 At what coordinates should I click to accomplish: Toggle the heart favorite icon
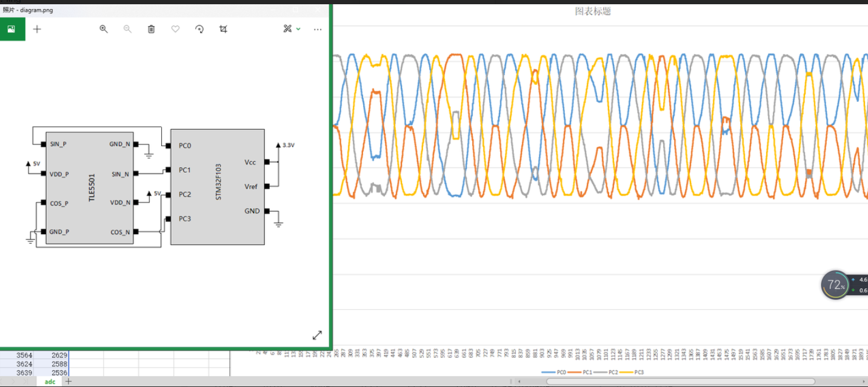coord(175,29)
